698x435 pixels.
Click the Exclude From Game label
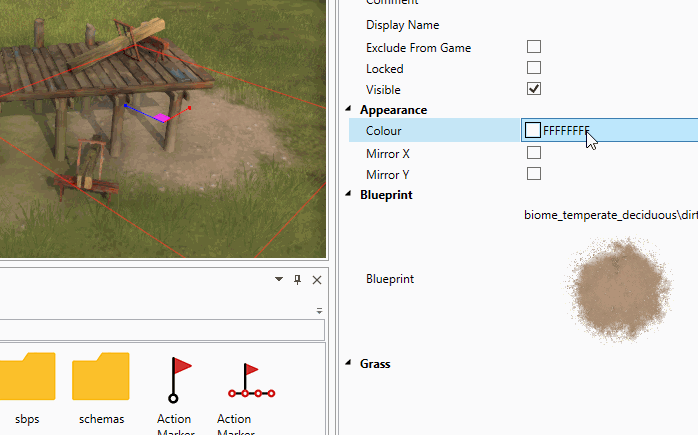point(418,48)
